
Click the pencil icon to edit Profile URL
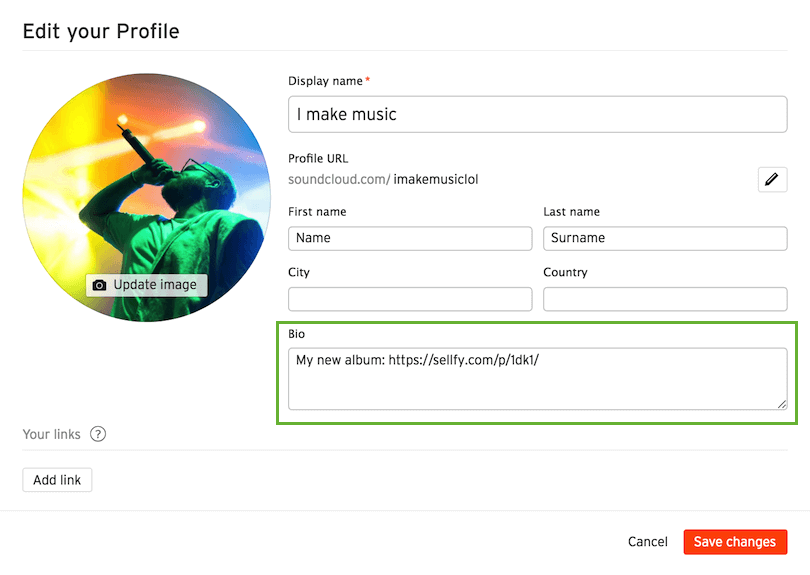coord(771,180)
